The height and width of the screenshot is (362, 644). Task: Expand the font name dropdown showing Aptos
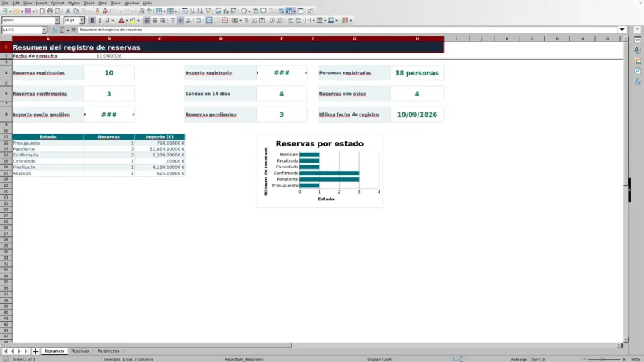coord(57,20)
